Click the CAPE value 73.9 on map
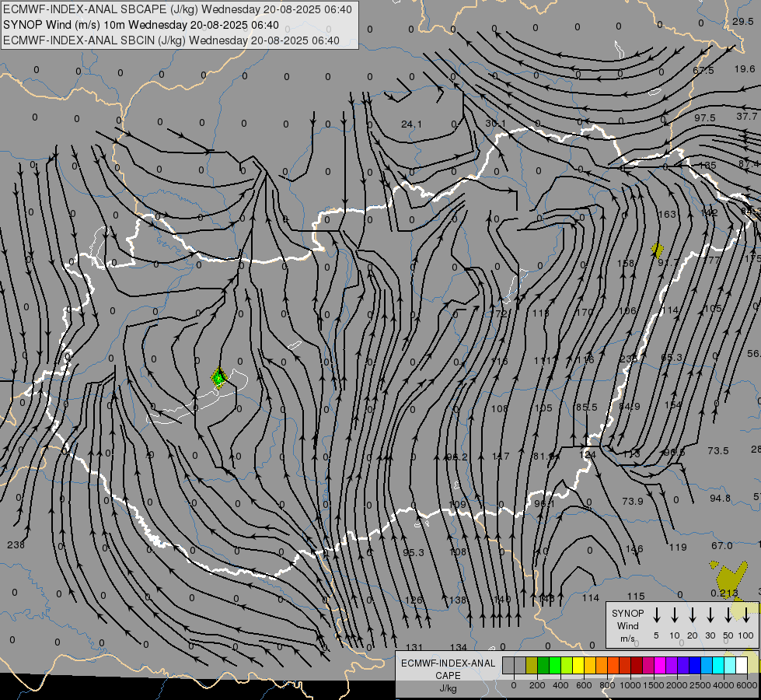This screenshot has height=700, width=761. (x=633, y=501)
